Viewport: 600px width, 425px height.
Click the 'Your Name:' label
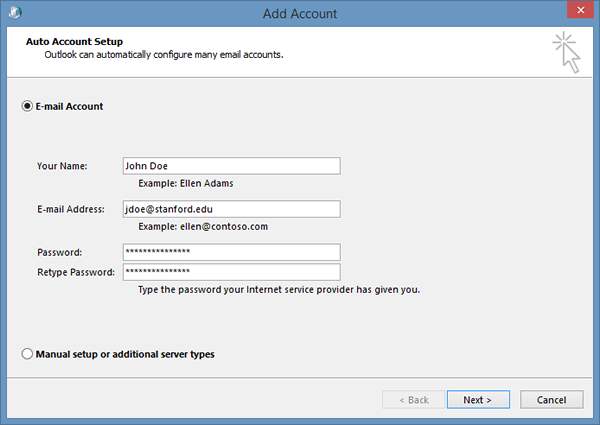pyautogui.click(x=62, y=166)
